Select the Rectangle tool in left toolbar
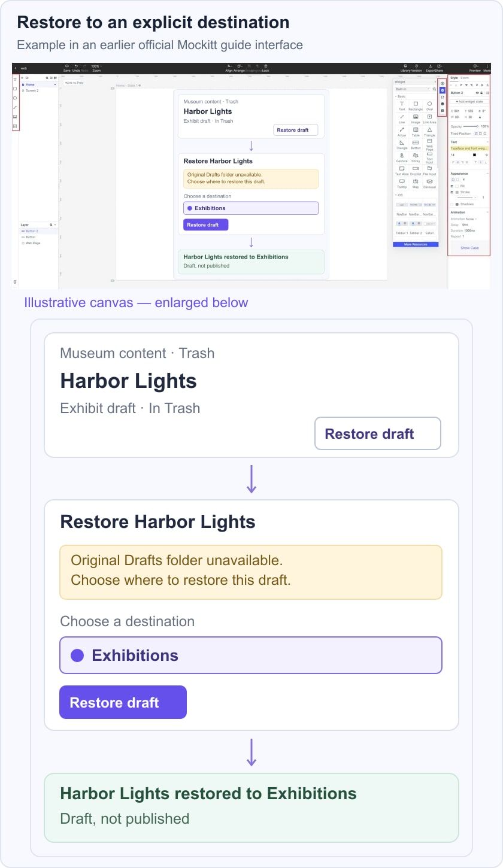Image resolution: width=503 pixels, height=868 pixels. point(15,89)
